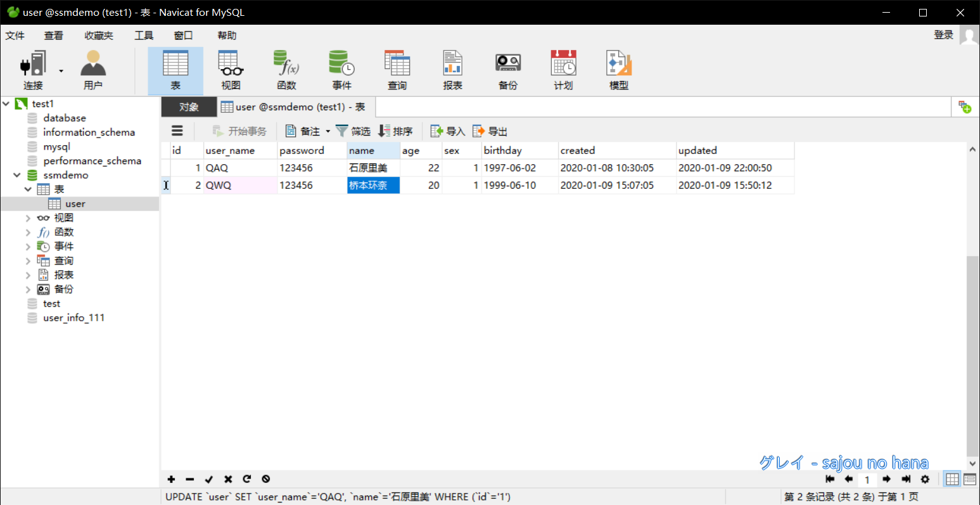This screenshot has height=505, width=980.
Task: Click the 登录 login link
Action: point(943,35)
